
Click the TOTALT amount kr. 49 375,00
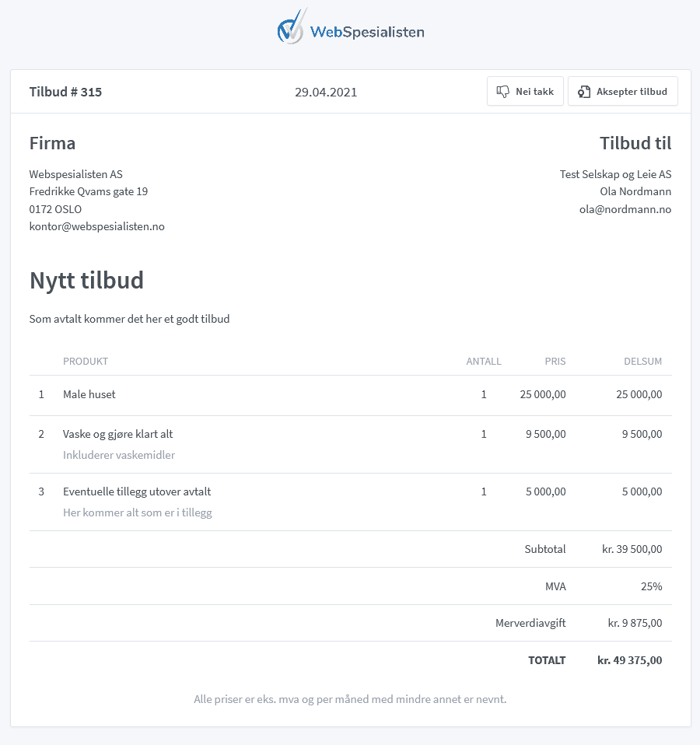pos(629,660)
